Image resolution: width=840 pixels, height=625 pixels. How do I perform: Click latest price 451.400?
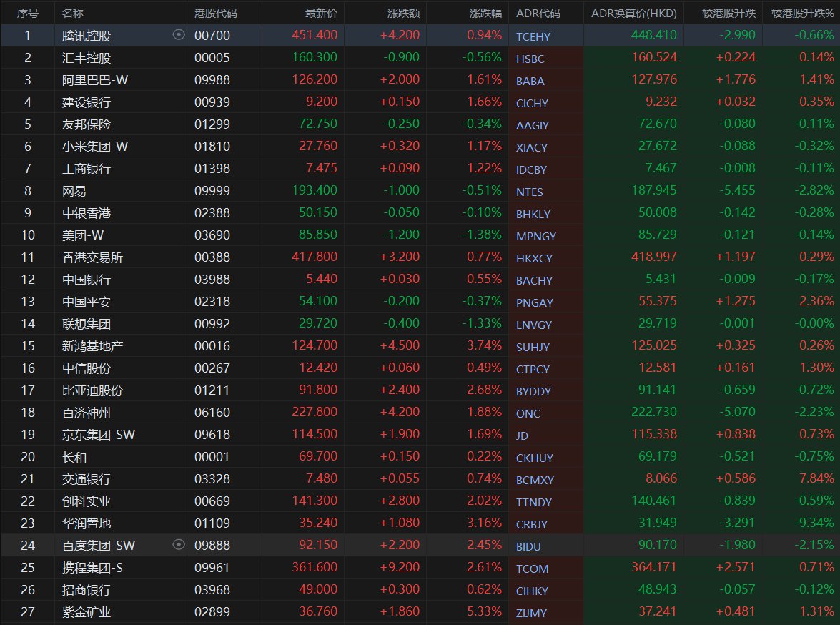click(x=315, y=35)
